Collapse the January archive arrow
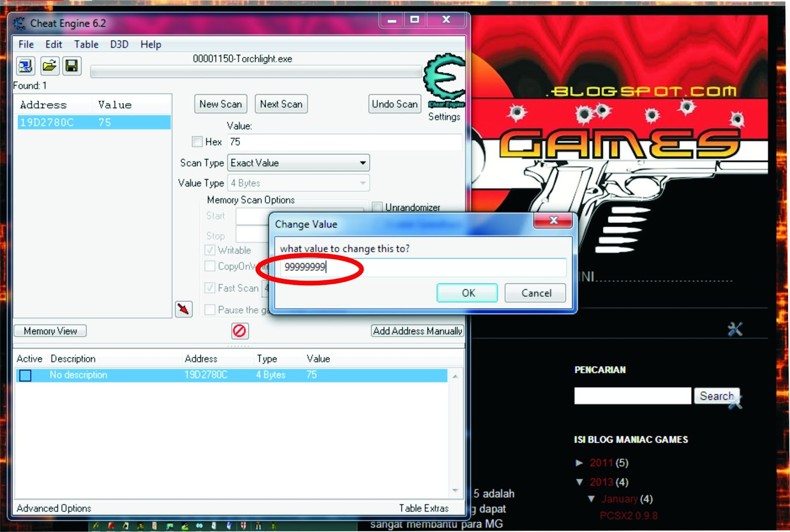The width and height of the screenshot is (790, 532). coord(592,499)
